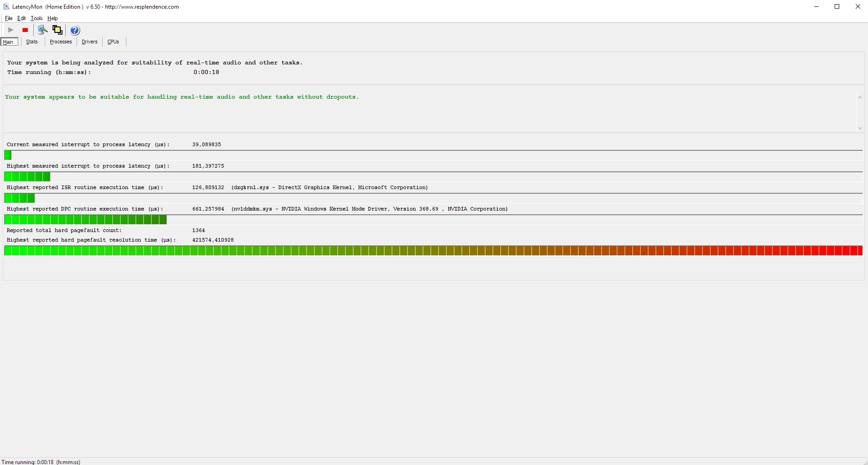Open help via the blue question mark
This screenshot has height=465, width=868.
point(75,30)
